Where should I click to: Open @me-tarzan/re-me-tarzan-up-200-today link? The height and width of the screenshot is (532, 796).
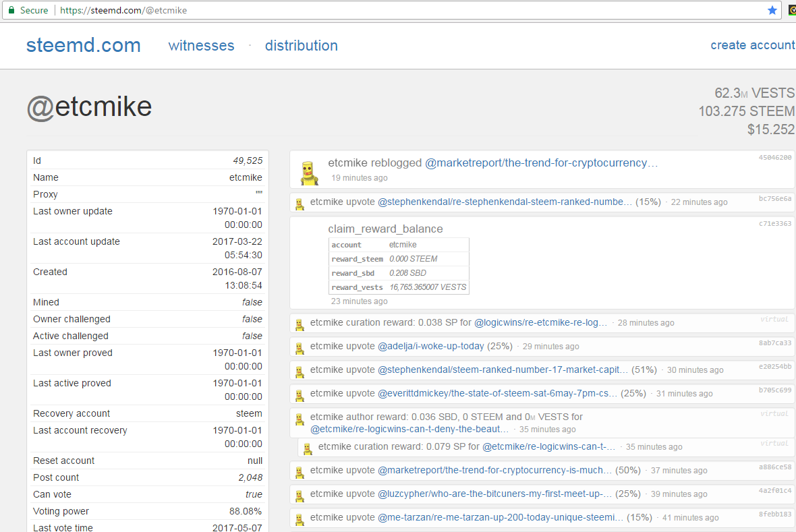tap(501, 518)
